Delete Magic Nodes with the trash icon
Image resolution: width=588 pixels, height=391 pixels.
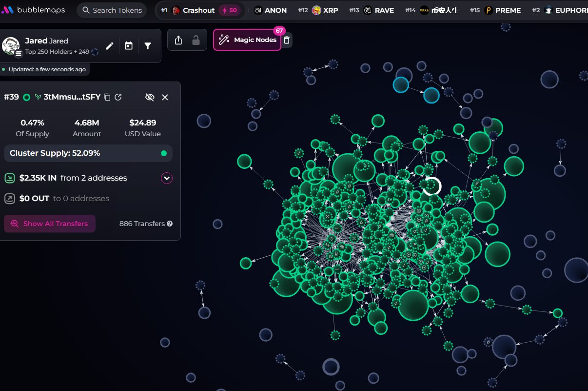point(287,41)
